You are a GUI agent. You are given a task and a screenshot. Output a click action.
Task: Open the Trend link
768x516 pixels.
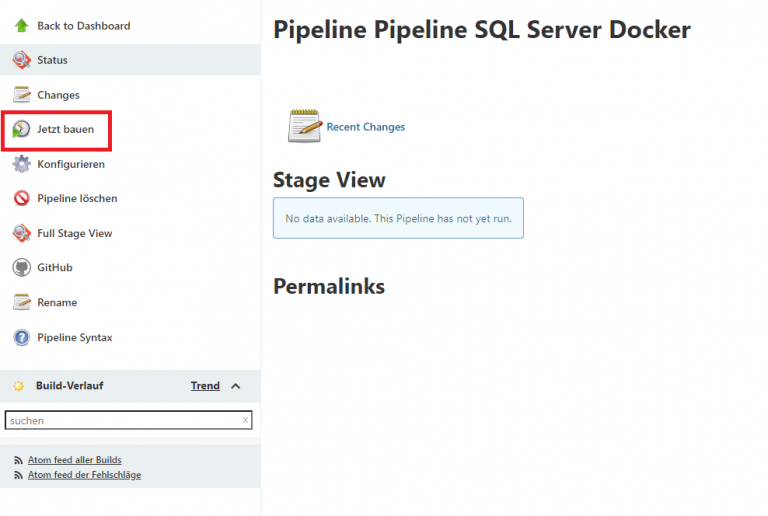tap(205, 386)
